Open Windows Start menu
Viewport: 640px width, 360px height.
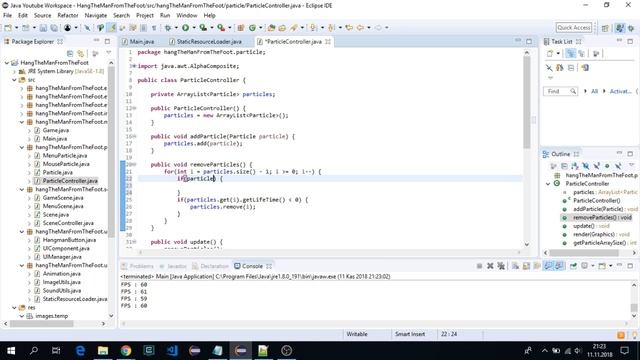pyautogui.click(x=11, y=351)
